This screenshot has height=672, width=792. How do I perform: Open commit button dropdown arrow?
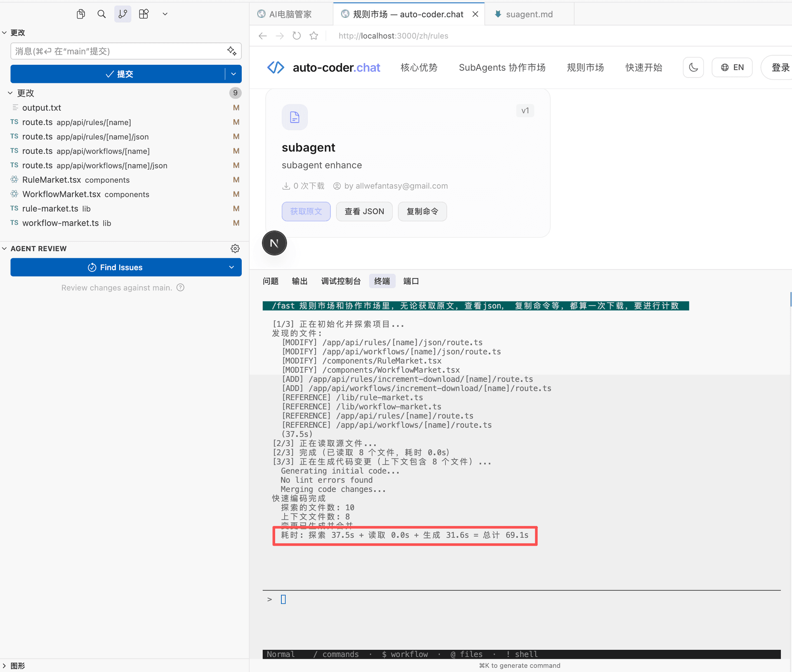[x=233, y=74]
